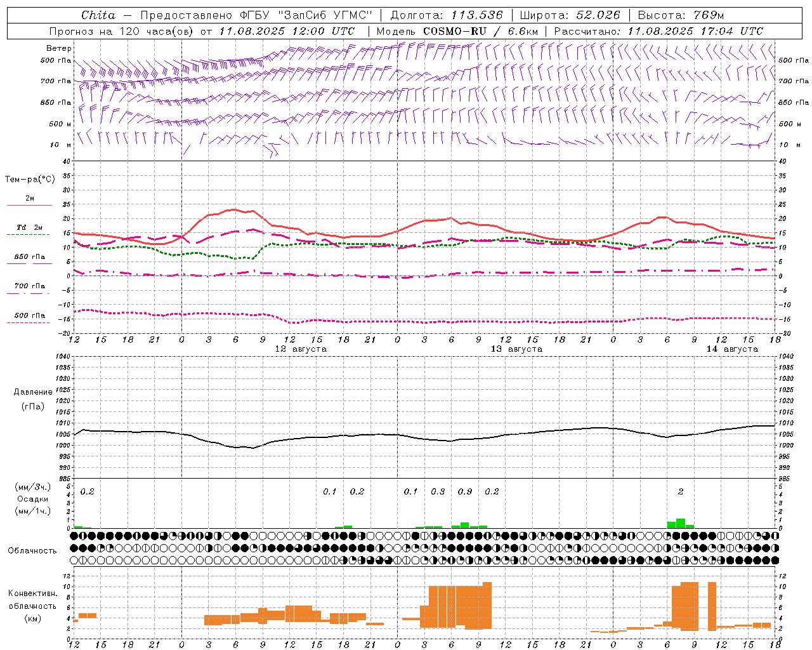
Task: Click the '(мм/3ч.)' precipitation unit label
Action: (32, 487)
